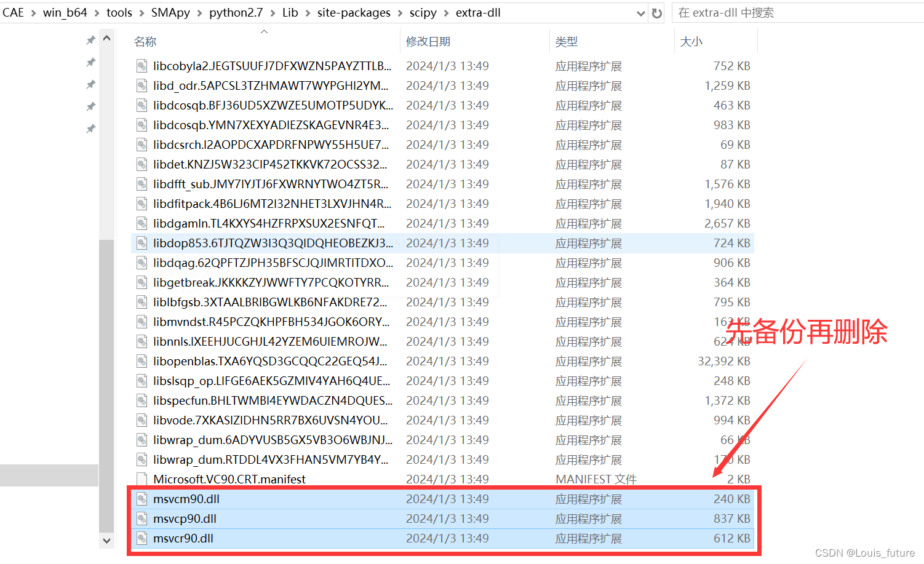Screen dimensions: 924x564
Task: Click the scrollbar's down arrow
Action: click(106, 541)
